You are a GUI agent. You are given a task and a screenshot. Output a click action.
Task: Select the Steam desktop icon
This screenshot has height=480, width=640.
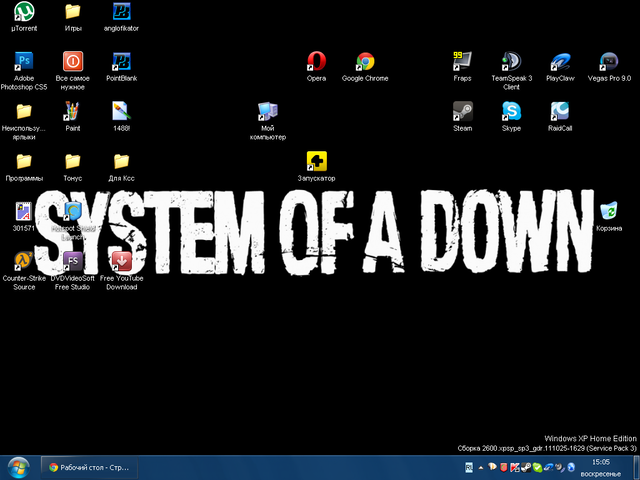click(462, 111)
